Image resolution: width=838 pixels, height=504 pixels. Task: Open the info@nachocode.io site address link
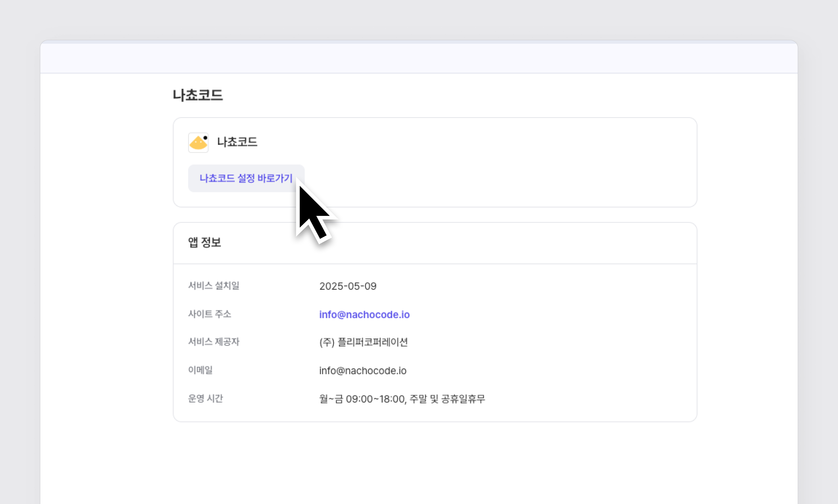[x=364, y=314]
